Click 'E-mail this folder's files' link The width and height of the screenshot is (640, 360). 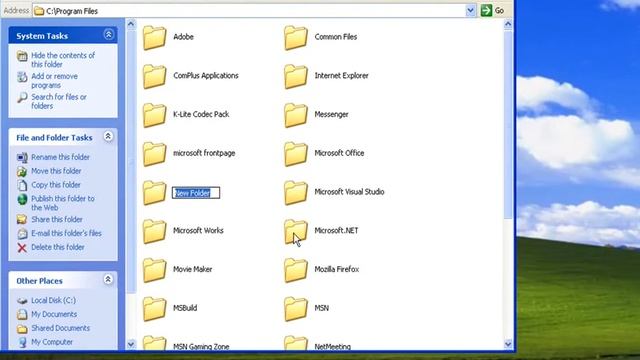pos(66,233)
